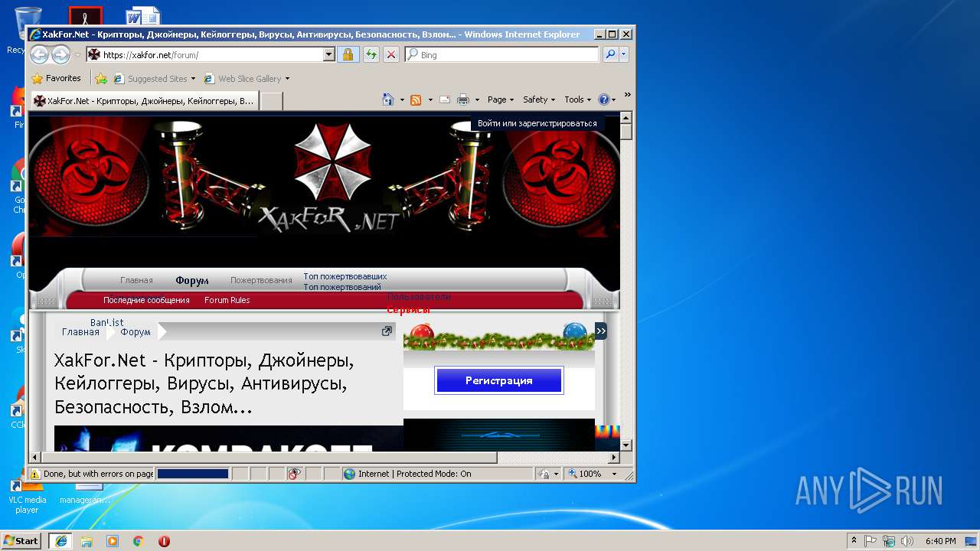Click the red Сервисы link
980x551 pixels.
(x=408, y=310)
